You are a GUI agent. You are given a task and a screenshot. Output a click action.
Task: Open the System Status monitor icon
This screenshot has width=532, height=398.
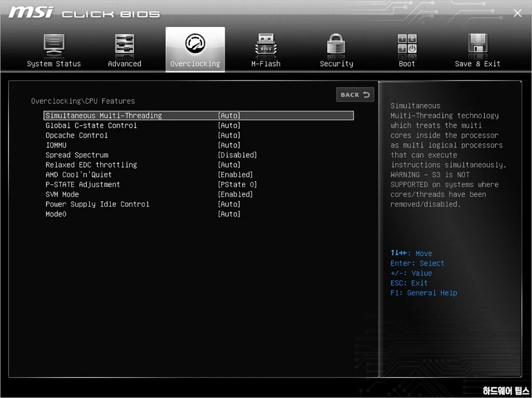[x=54, y=45]
